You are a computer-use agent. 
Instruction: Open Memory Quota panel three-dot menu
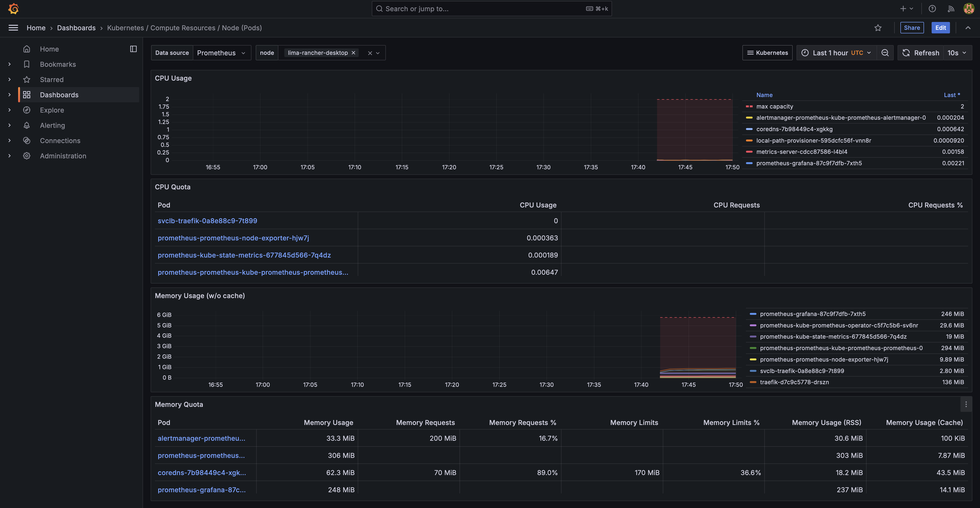966,404
